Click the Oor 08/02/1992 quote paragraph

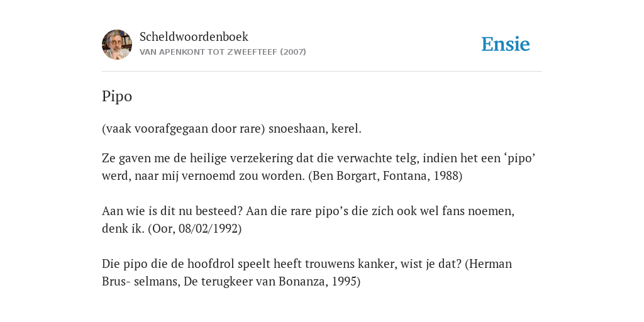pos(308,219)
